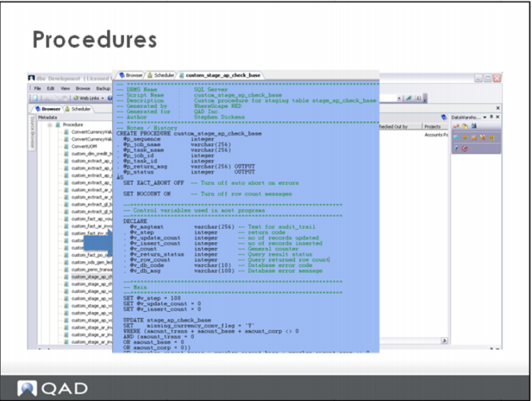
Task: Select the custom_stage_ap_check_base editor tab
Action: click(220, 75)
